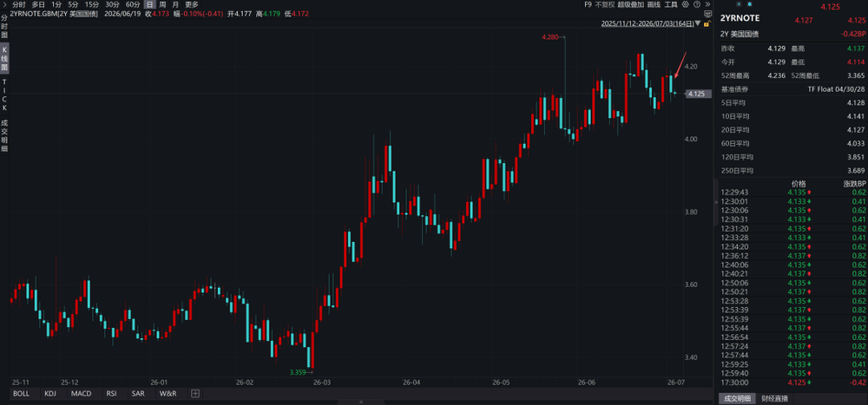Open the date range dropdown arrow

[698, 23]
